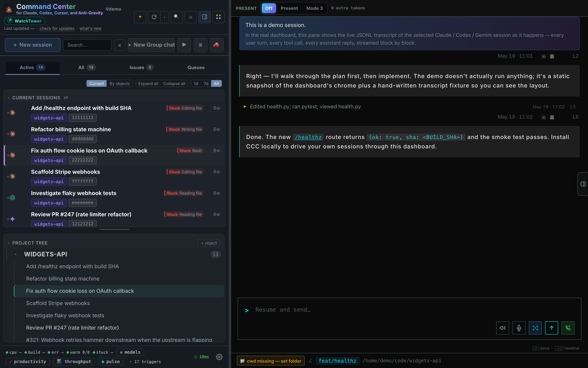Click the Search sessions input field
Viewport: 588px width, 368px height.
(x=87, y=45)
